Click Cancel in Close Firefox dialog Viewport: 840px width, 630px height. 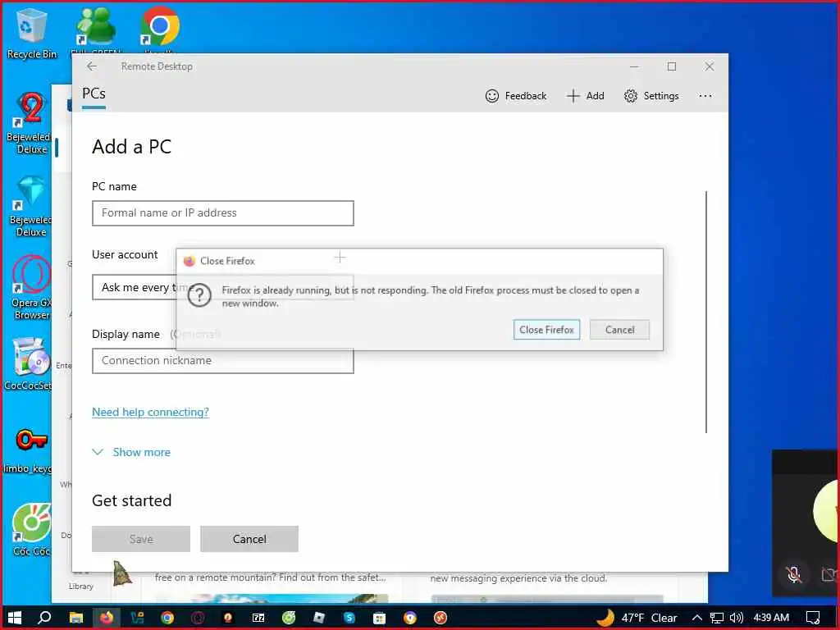pyautogui.click(x=620, y=330)
